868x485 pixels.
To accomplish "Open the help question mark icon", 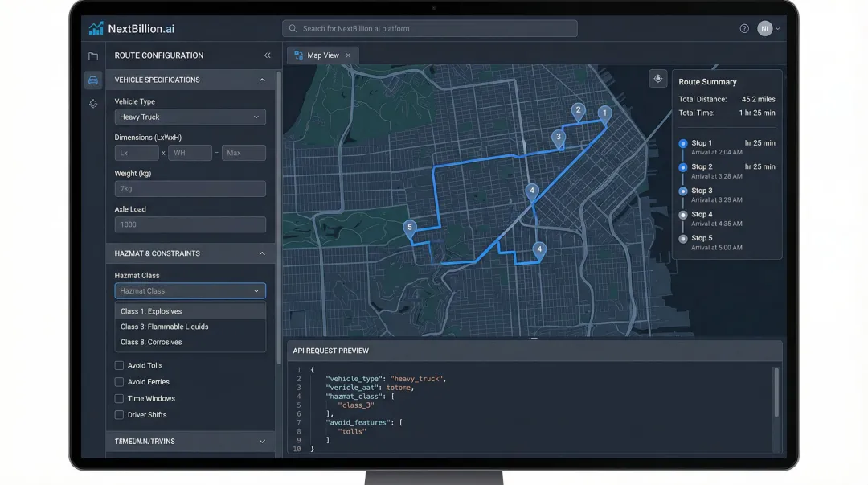I will (743, 27).
